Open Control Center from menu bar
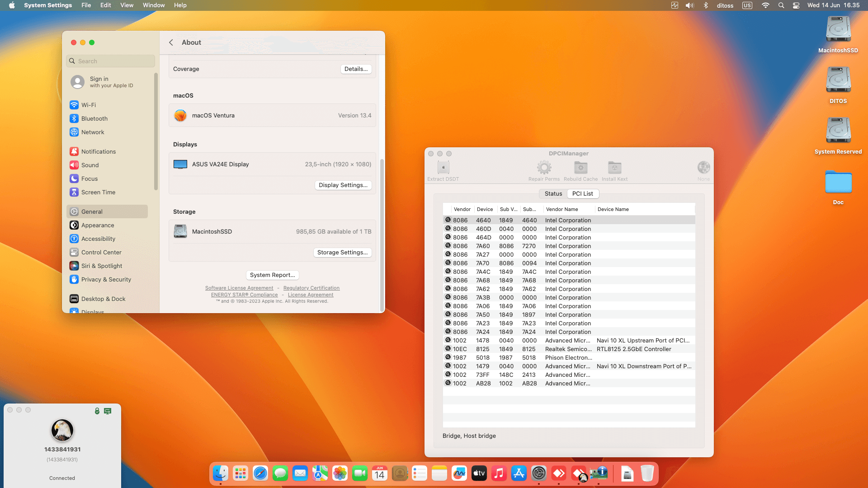 coord(796,5)
